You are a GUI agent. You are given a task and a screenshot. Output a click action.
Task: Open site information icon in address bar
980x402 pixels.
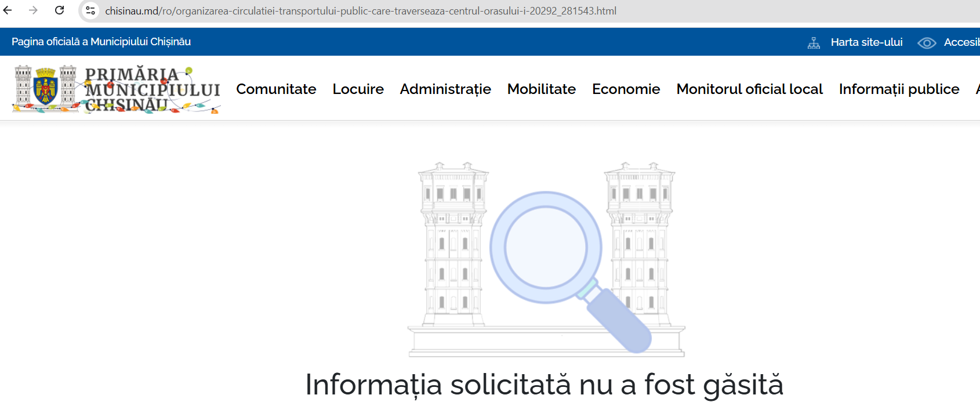[90, 11]
